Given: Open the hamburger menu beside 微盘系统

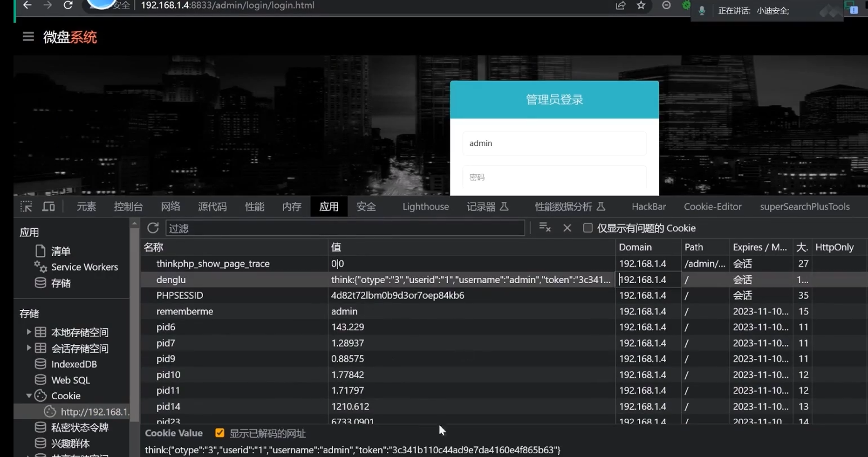Looking at the screenshot, I should [x=28, y=37].
